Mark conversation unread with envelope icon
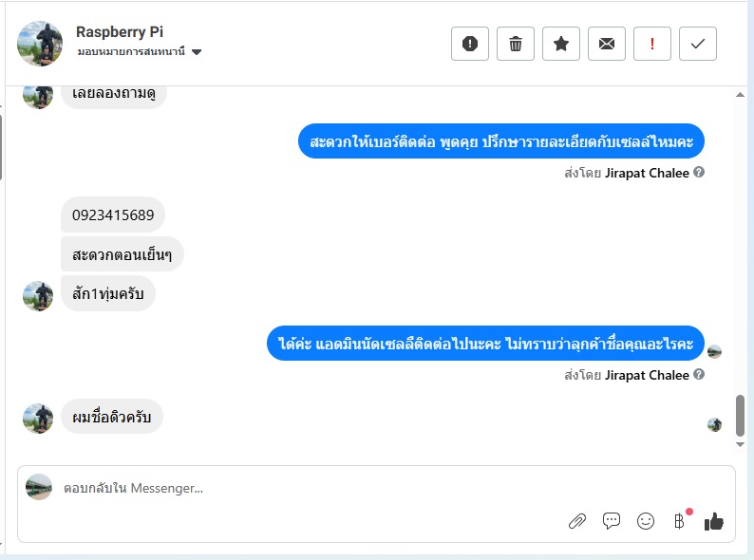This screenshot has width=754, height=560. pos(607,44)
